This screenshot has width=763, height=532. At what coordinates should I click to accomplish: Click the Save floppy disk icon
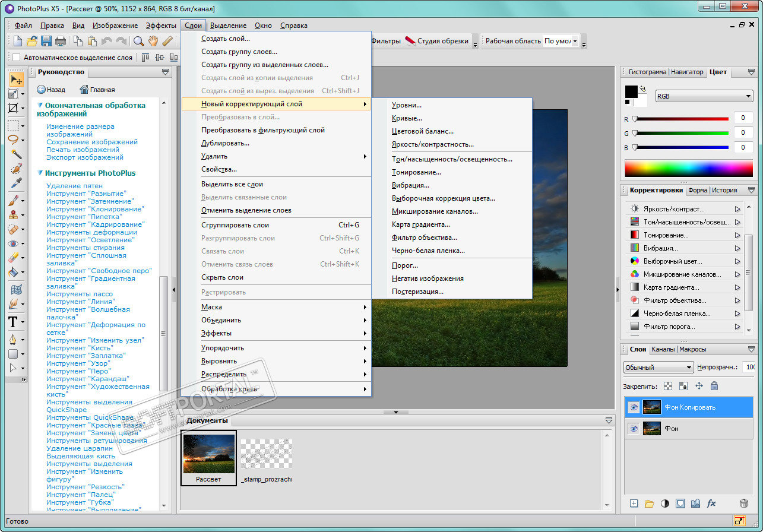click(46, 41)
